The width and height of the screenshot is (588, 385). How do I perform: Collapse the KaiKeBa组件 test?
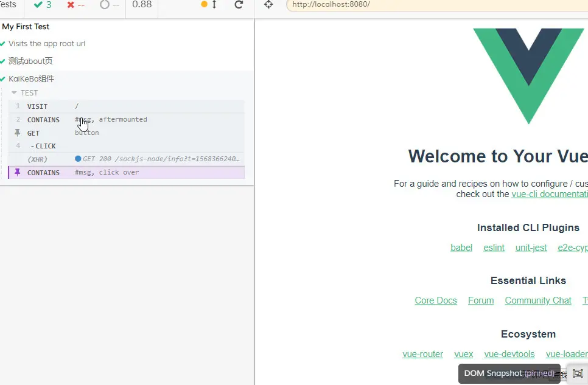click(32, 78)
